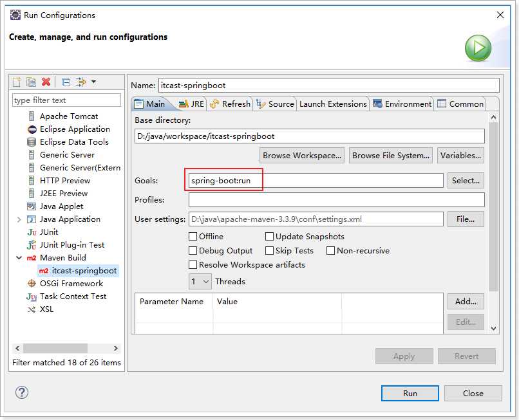Enable the Skip Tests checkbox

[x=269, y=251]
